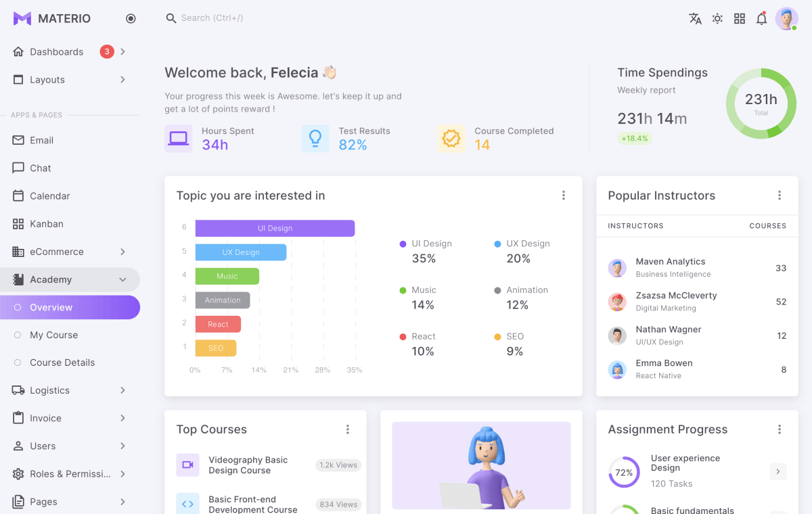This screenshot has width=812, height=514.
Task: Open Dashboards menu item
Action: point(70,52)
